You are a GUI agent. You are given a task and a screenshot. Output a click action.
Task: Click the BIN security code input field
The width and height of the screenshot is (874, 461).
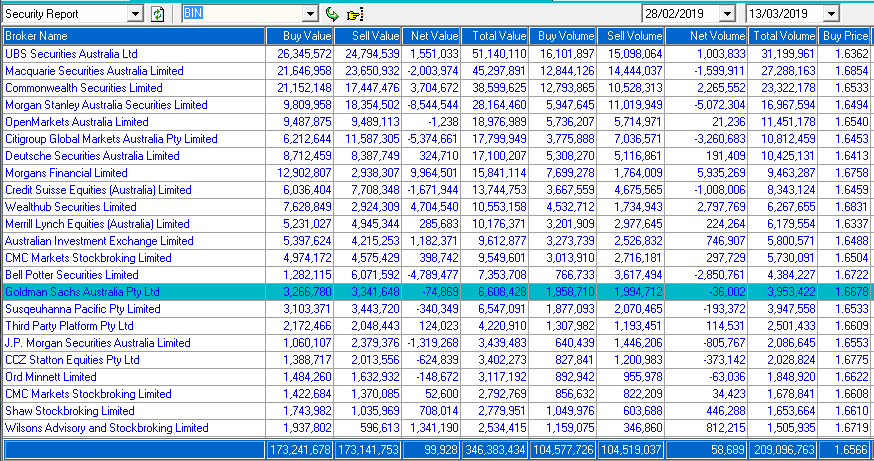point(242,14)
